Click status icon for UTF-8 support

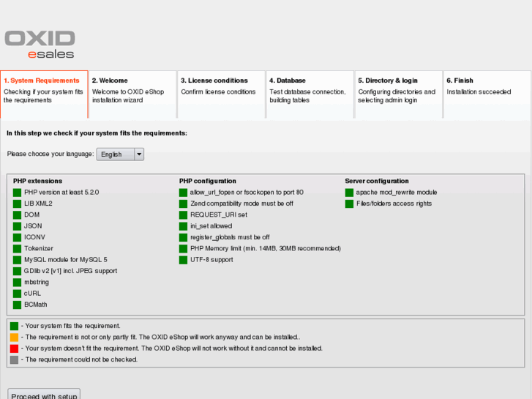pyautogui.click(x=184, y=260)
